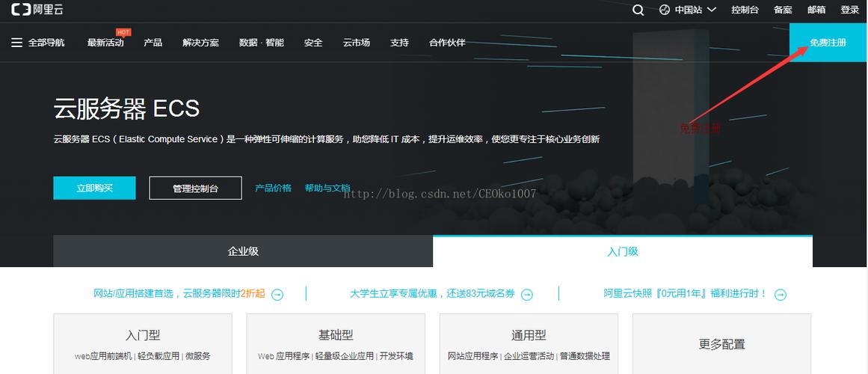Open the 更多配置 card
The image size is (868, 374).
[x=722, y=343]
